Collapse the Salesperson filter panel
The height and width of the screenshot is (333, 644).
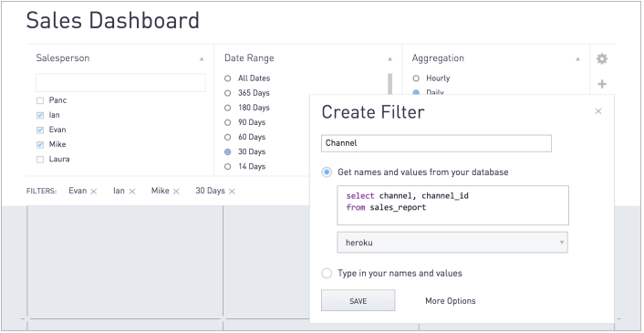click(x=202, y=59)
